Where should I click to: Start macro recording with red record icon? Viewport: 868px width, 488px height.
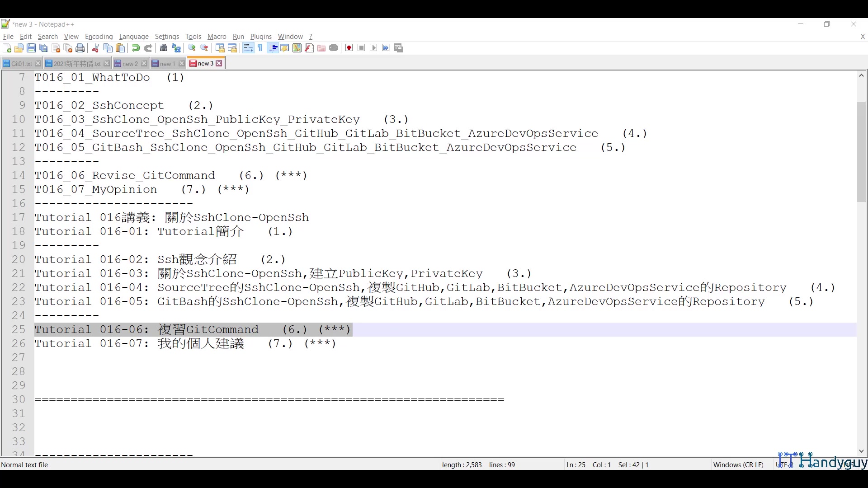click(x=349, y=48)
